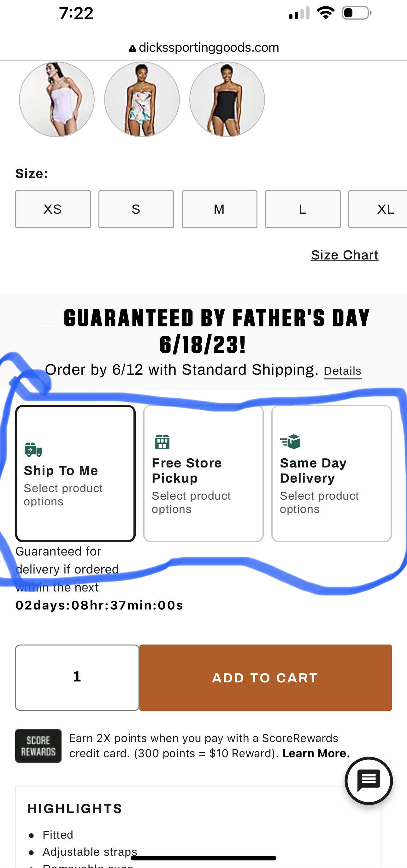Viewport: 407px width, 868px height.
Task: Select the black swimsuit thumbnail
Action: click(x=227, y=99)
